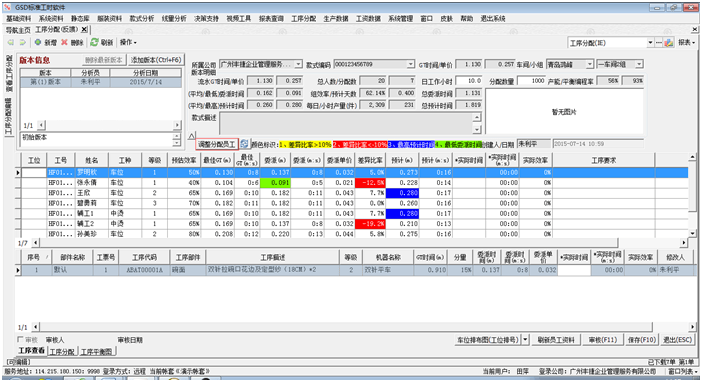Click the refresh icon beside 调整分配员工

click(244, 144)
